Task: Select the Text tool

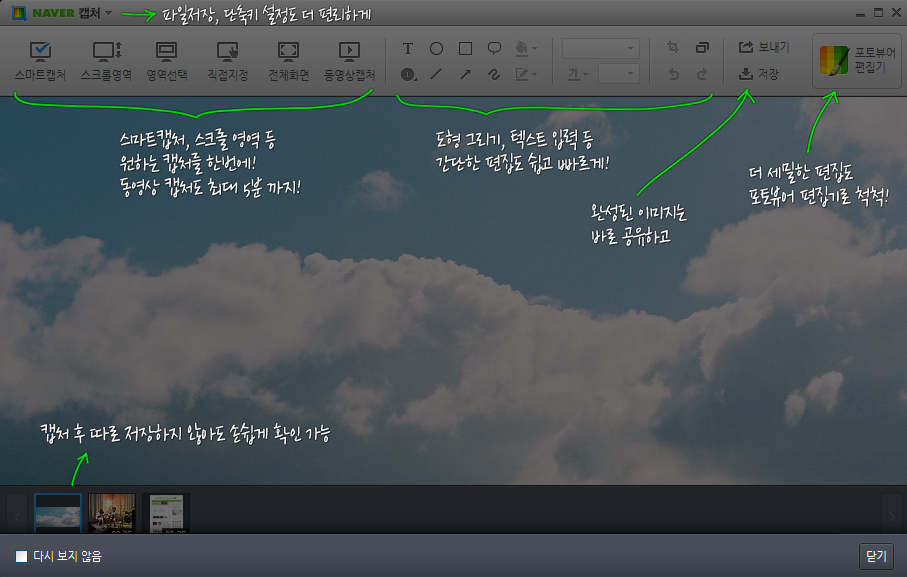Action: [407, 47]
